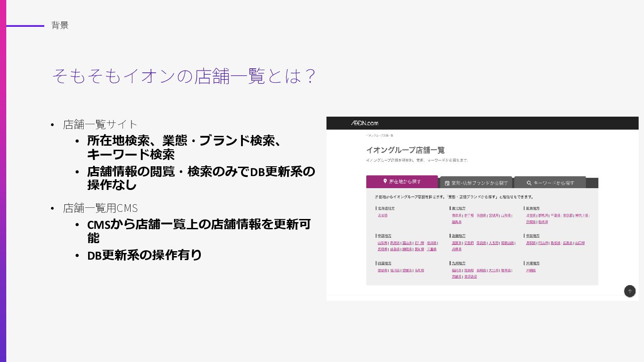Open the 鹿児島県 link
This screenshot has height=362, width=644.
pos(470,277)
